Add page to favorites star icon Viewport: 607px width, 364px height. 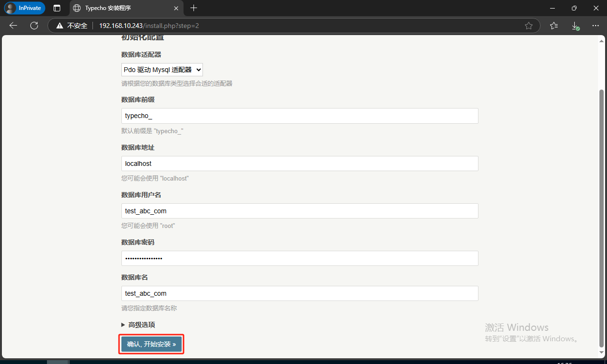(x=529, y=26)
